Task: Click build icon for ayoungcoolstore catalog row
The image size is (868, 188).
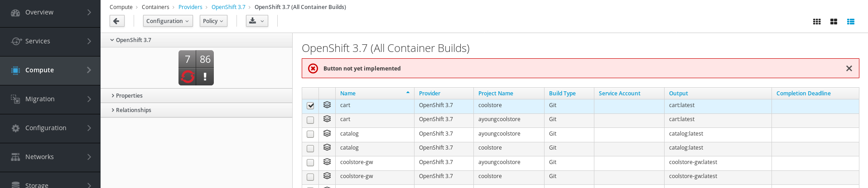Action: pos(327,133)
